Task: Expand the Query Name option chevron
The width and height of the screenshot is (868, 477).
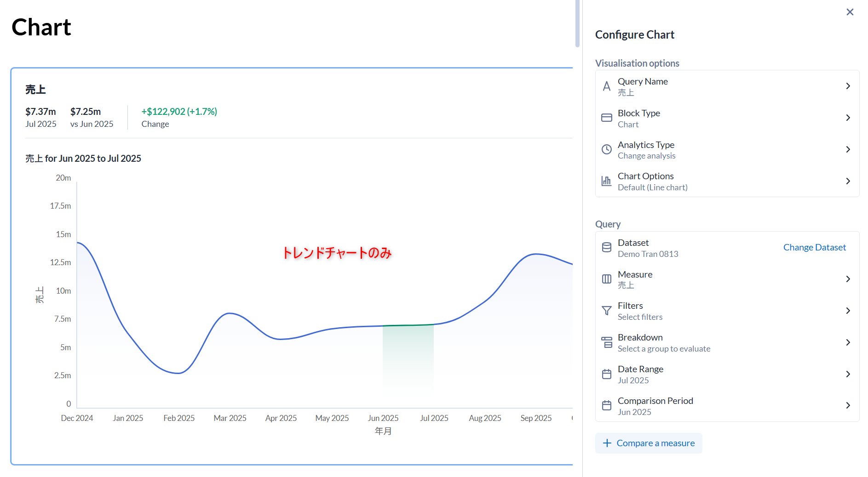Action: coord(848,86)
